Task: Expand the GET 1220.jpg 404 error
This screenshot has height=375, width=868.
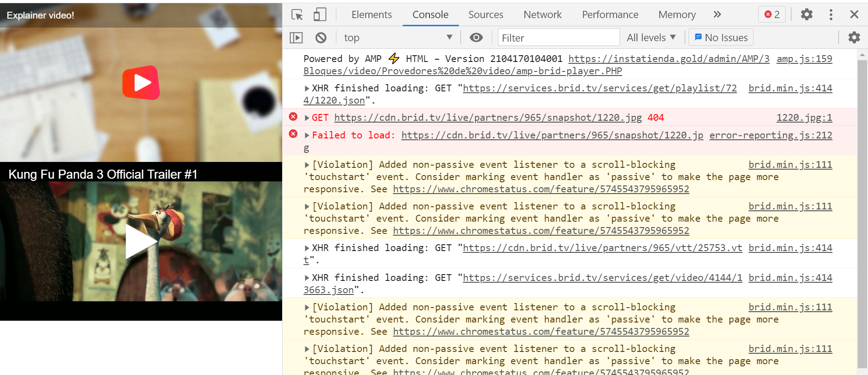Action: (307, 118)
